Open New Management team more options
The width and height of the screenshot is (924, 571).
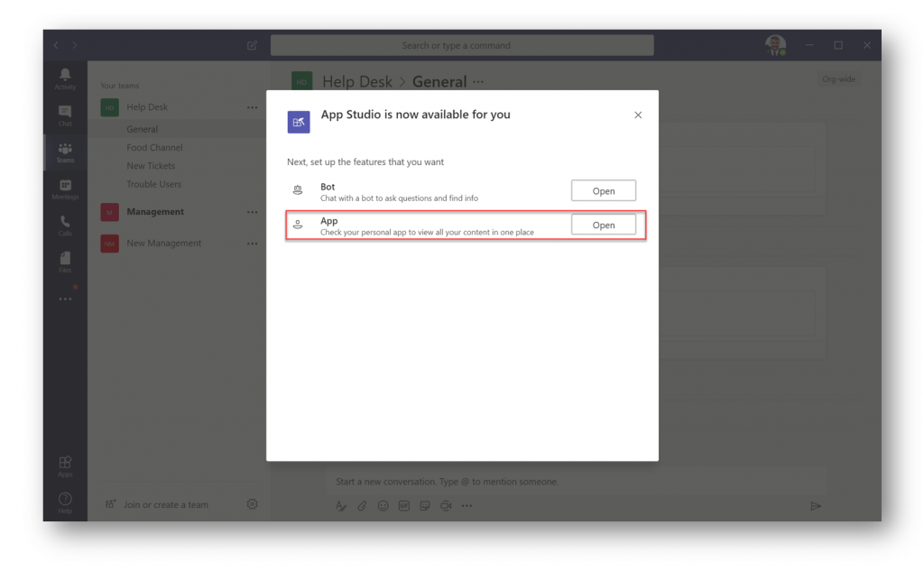tap(253, 244)
